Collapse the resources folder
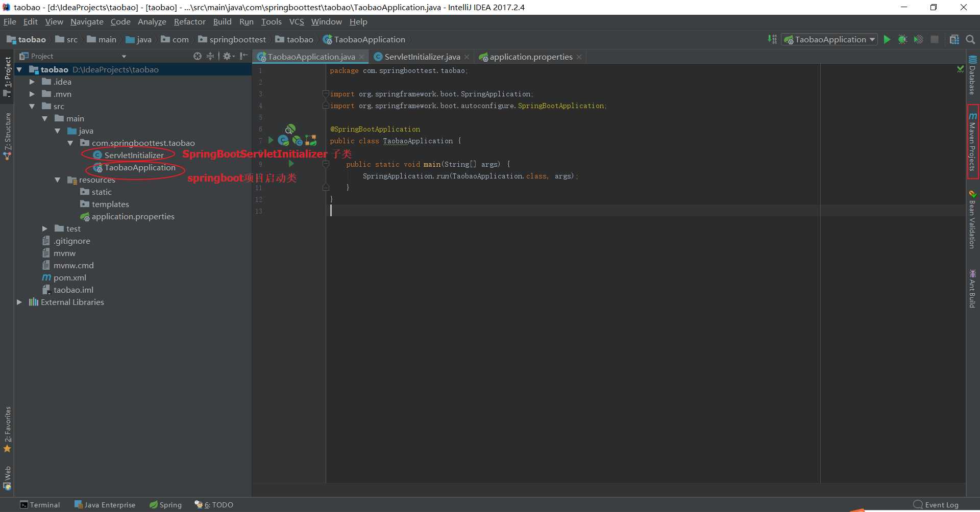The height and width of the screenshot is (512, 980). [x=58, y=180]
